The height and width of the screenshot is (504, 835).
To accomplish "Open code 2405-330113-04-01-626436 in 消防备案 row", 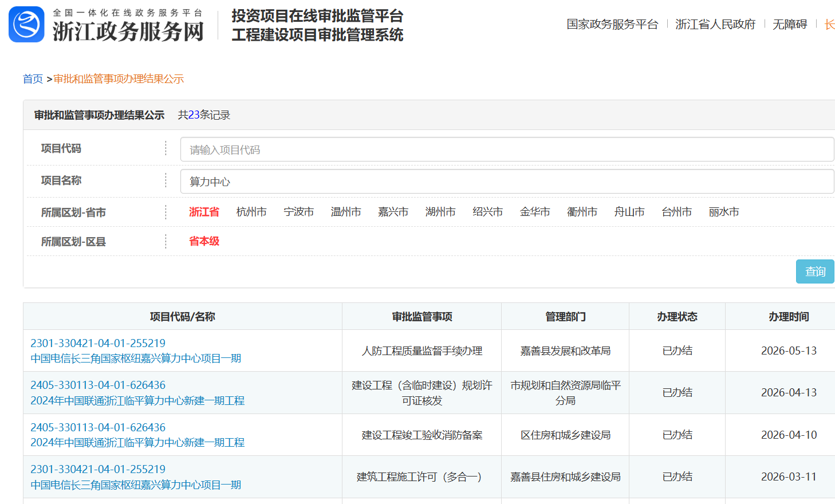I will pyautogui.click(x=98, y=427).
